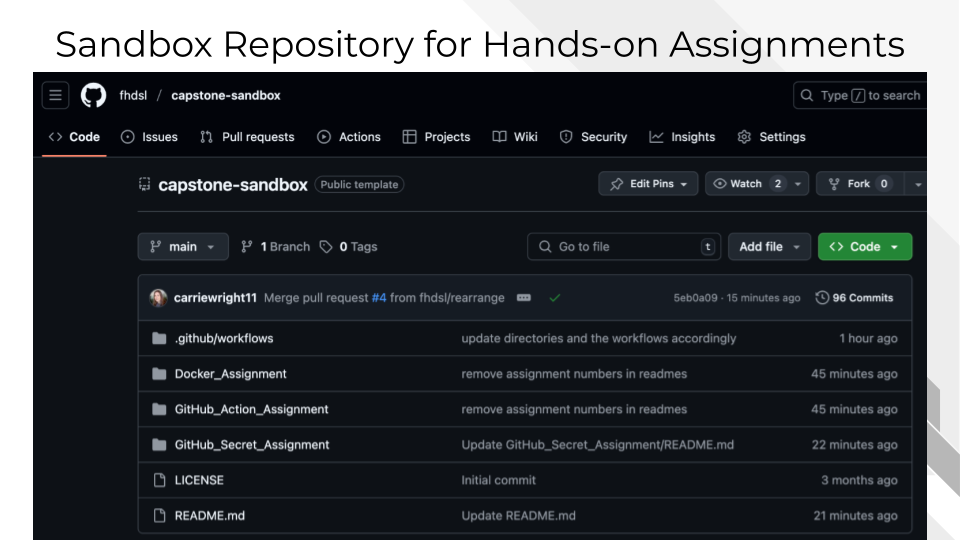
Task: Open the fhdsl organization link
Action: pos(133,96)
